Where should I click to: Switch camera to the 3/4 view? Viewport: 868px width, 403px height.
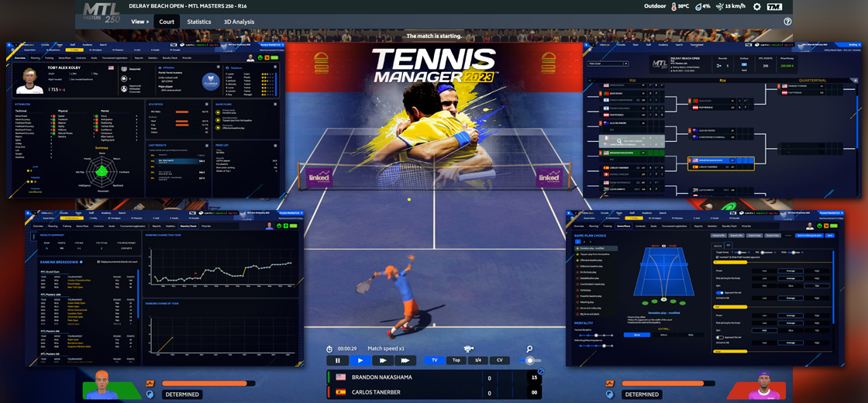click(478, 360)
